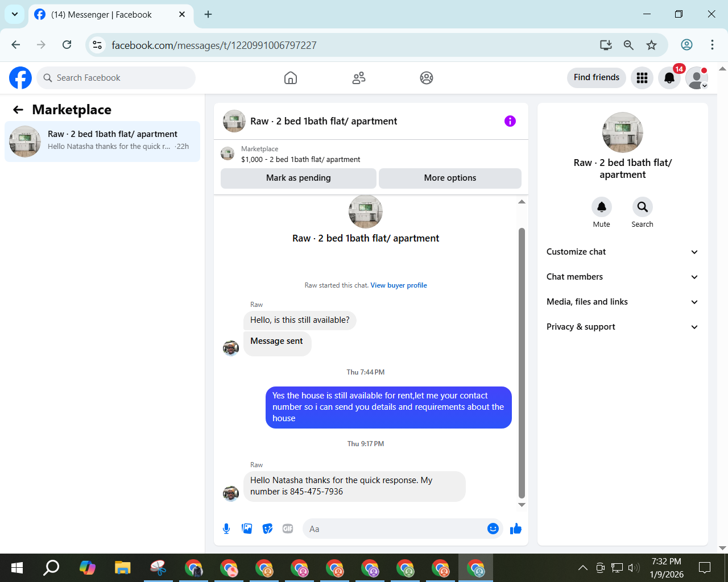
Task: Expand Privacy & support section
Action: [623, 327]
